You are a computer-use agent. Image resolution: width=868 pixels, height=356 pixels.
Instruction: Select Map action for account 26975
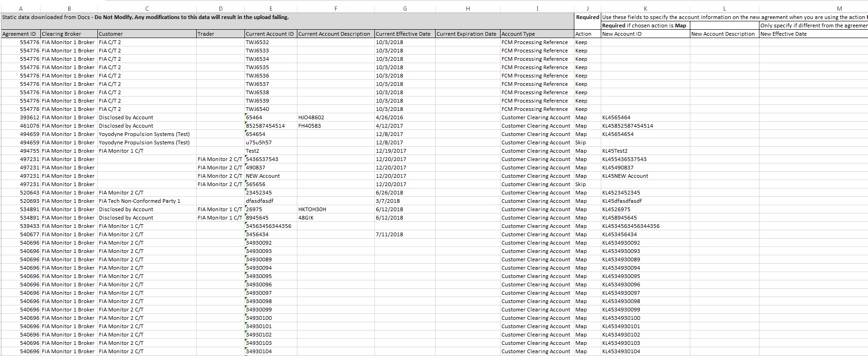pos(587,209)
